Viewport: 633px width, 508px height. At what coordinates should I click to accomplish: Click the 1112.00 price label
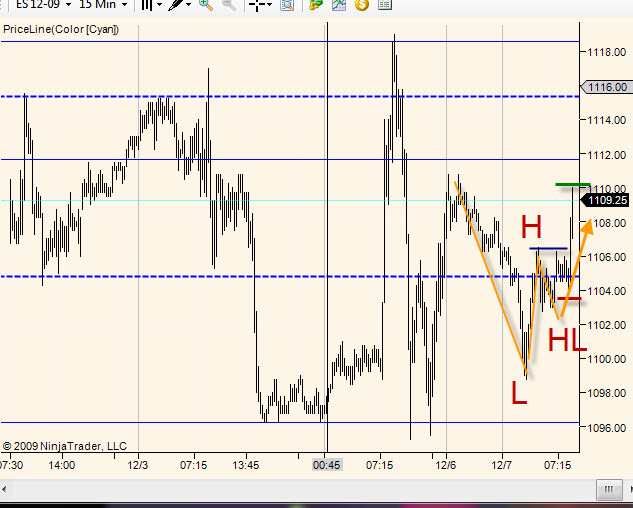(x=607, y=155)
